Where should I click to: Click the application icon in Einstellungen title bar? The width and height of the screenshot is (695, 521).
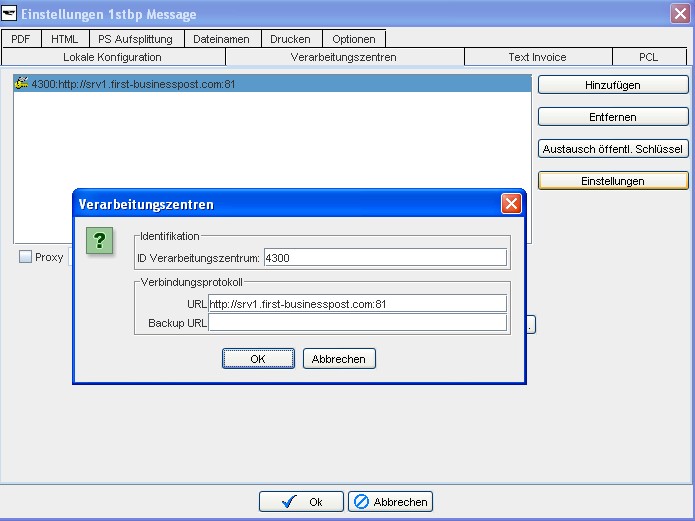click(x=9, y=14)
